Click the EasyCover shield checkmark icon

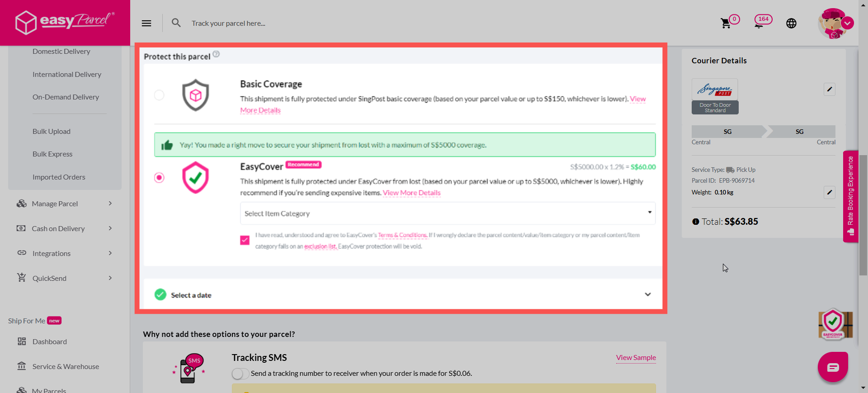195,177
